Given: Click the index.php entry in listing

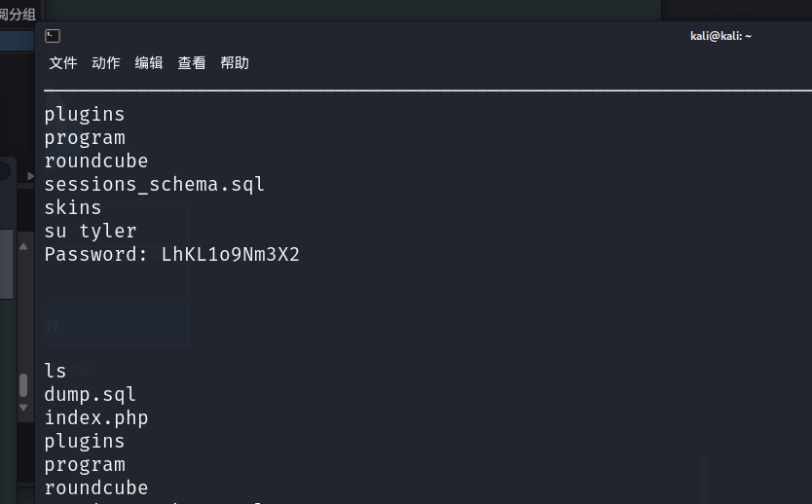Looking at the screenshot, I should point(96,418).
